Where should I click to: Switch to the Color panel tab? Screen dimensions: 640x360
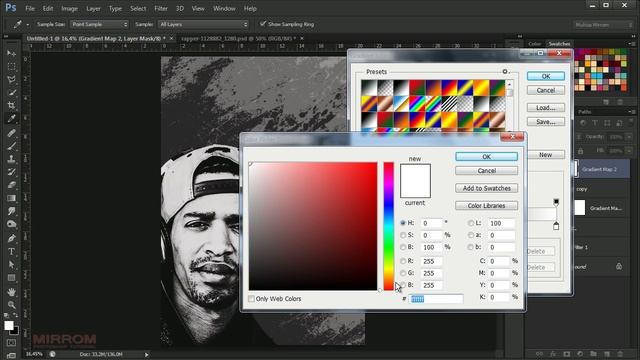(x=534, y=44)
